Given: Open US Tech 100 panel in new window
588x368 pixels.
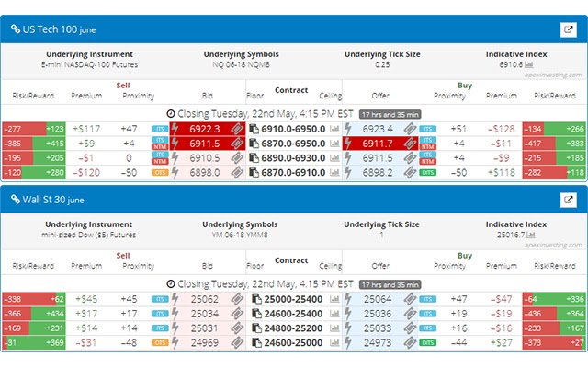Looking at the screenshot, I should tap(568, 29).
